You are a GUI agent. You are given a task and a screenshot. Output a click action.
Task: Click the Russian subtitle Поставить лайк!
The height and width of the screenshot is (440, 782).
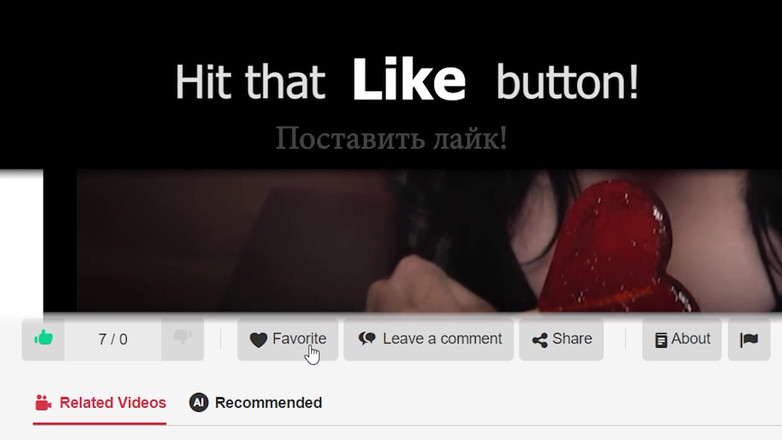coord(391,138)
